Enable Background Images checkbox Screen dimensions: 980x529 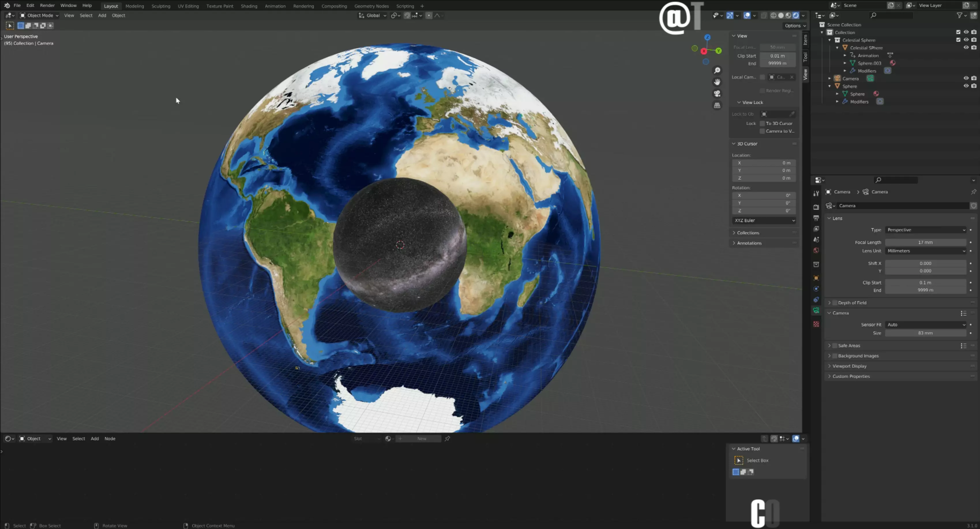pyautogui.click(x=835, y=356)
